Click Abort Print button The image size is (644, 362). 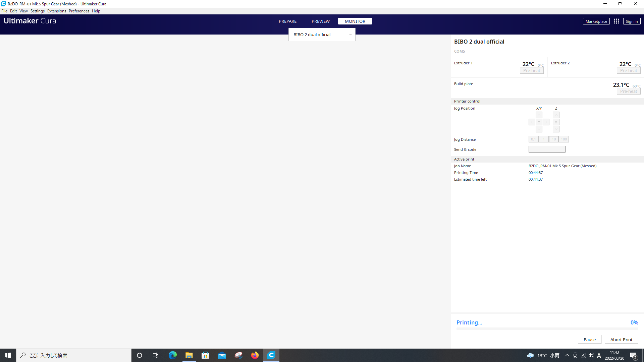(622, 339)
